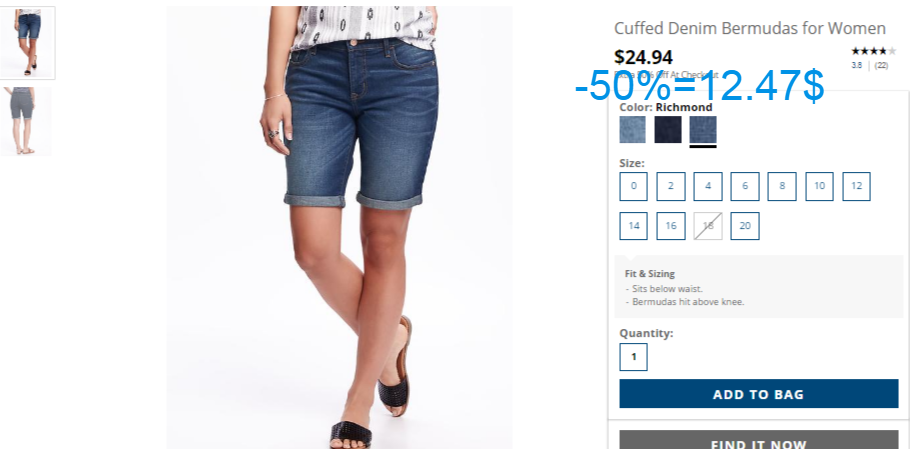Select size 8

pos(782,186)
